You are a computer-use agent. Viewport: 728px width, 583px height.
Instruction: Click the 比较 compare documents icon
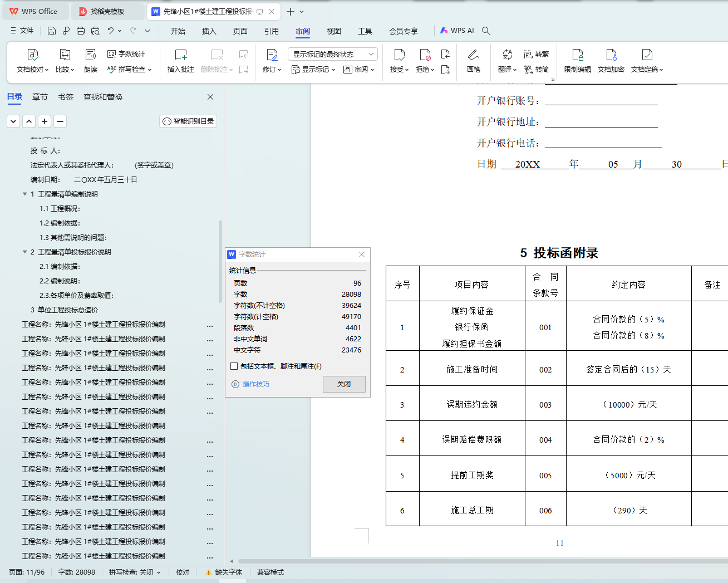click(x=65, y=55)
